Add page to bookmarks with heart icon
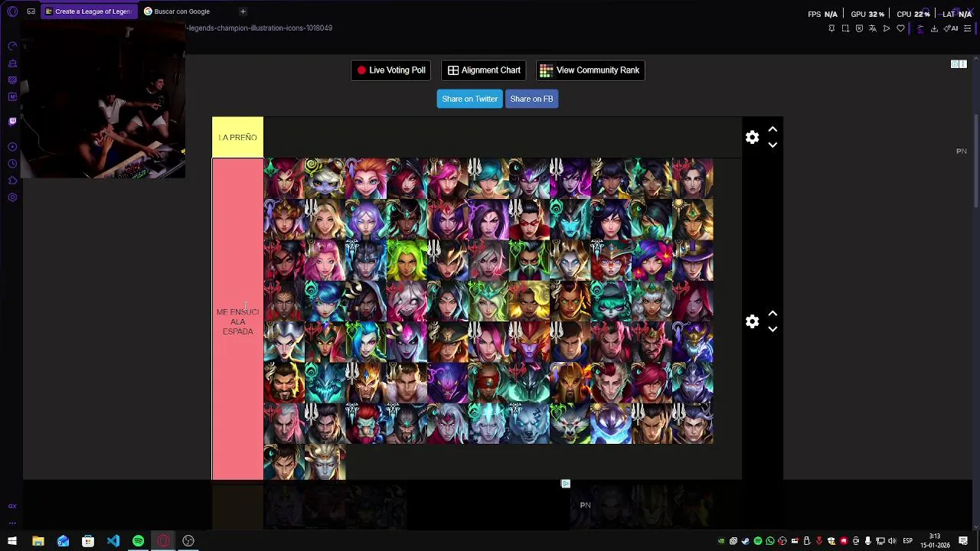980x551 pixels. [x=900, y=28]
